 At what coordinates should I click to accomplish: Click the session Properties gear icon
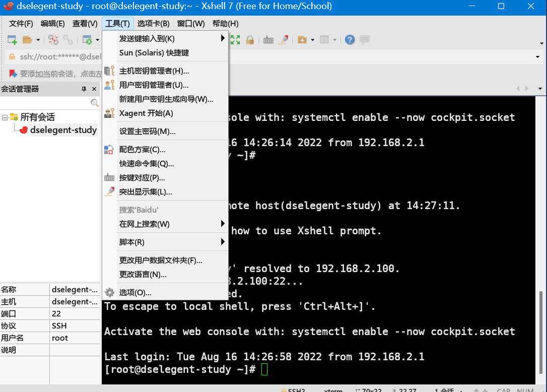click(87, 40)
